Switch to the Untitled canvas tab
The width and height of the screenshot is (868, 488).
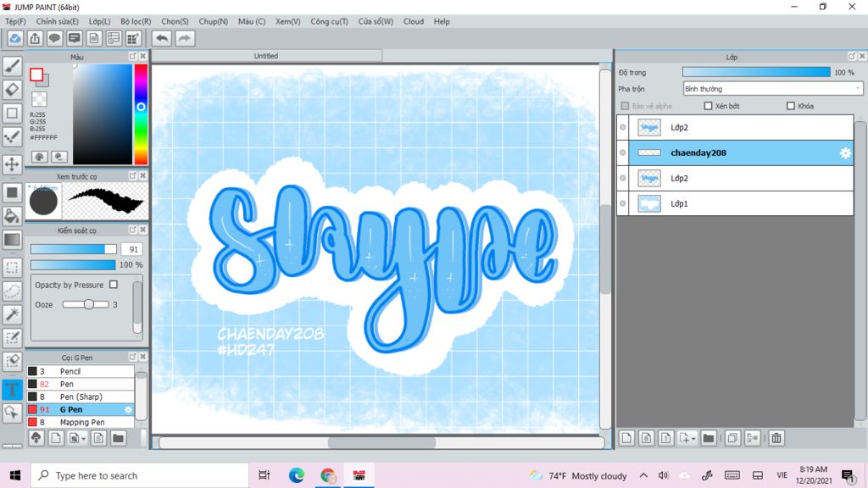[x=266, y=56]
